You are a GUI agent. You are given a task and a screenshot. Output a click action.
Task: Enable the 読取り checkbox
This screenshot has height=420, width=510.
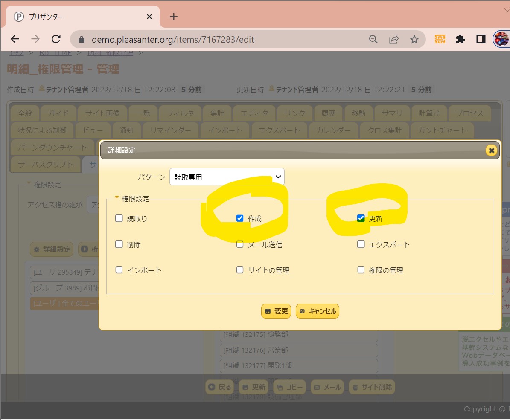click(x=119, y=219)
